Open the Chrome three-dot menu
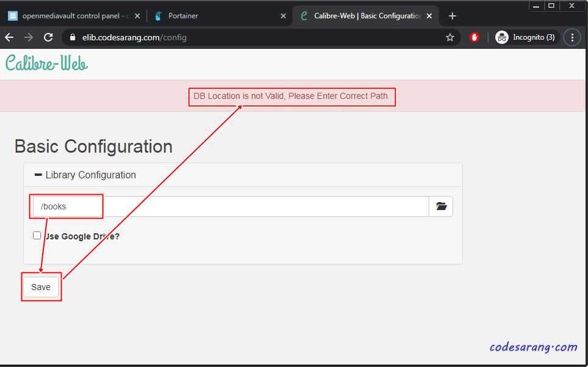The height and width of the screenshot is (367, 588). coord(572,37)
